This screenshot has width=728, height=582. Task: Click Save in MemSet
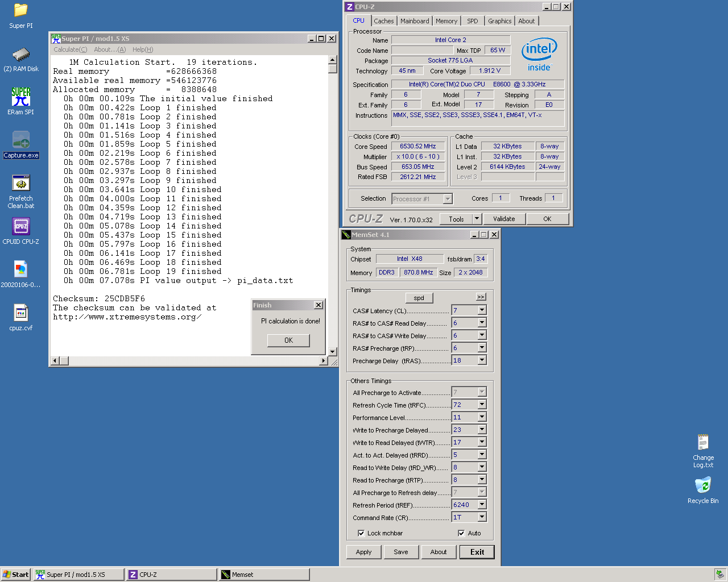(x=401, y=552)
